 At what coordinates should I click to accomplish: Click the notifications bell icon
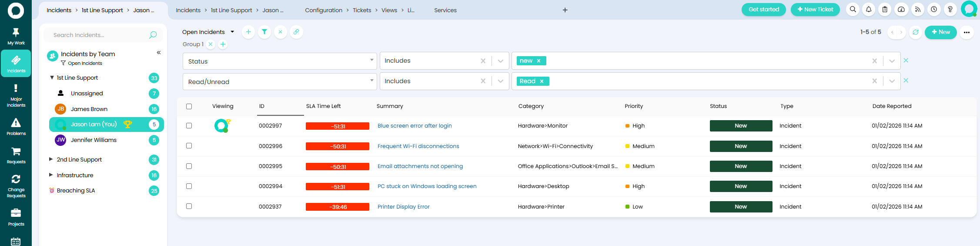(x=869, y=10)
